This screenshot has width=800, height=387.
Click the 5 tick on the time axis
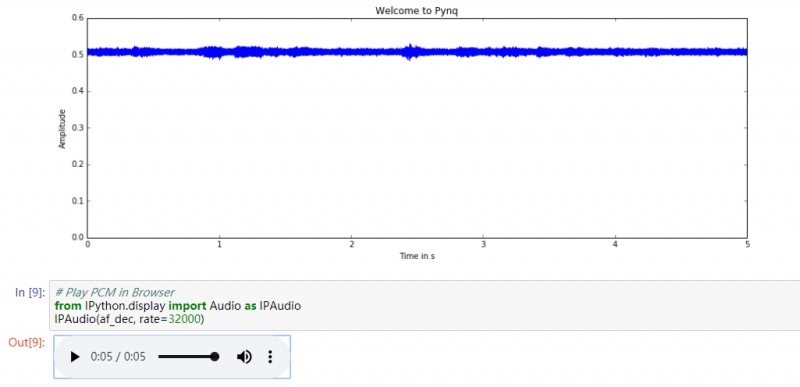point(747,245)
